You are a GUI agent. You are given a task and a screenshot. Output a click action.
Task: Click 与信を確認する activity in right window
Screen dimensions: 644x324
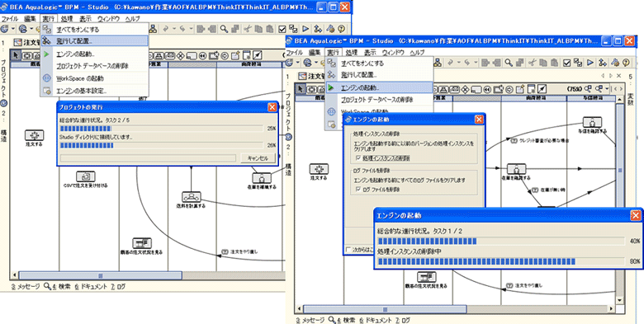point(592,125)
